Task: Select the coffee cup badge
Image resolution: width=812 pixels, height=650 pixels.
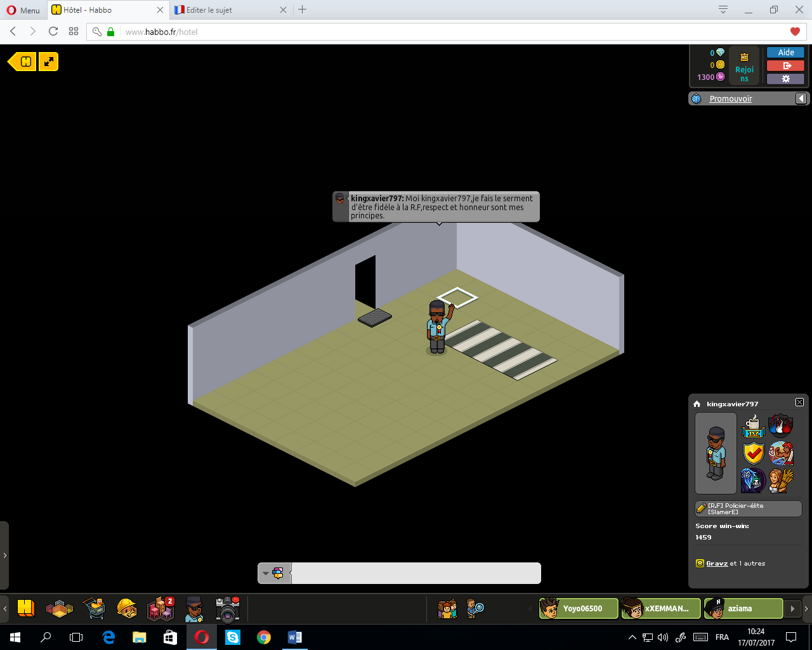Action: [753, 426]
